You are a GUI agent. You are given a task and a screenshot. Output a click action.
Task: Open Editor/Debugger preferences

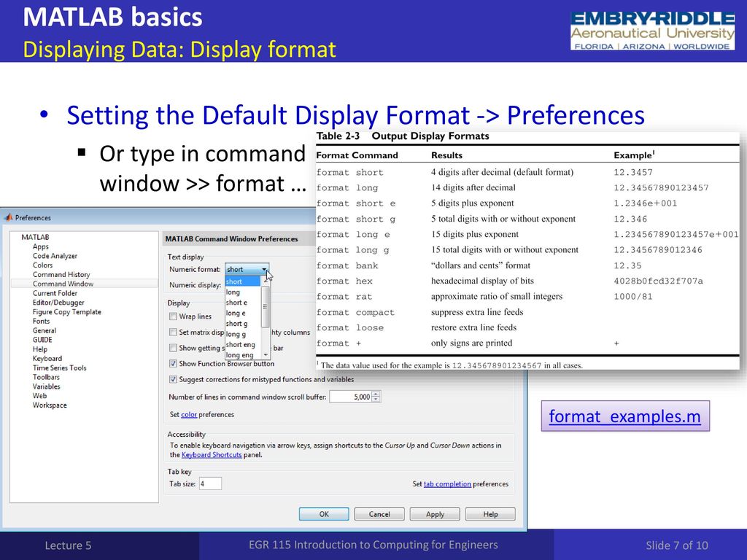[58, 303]
